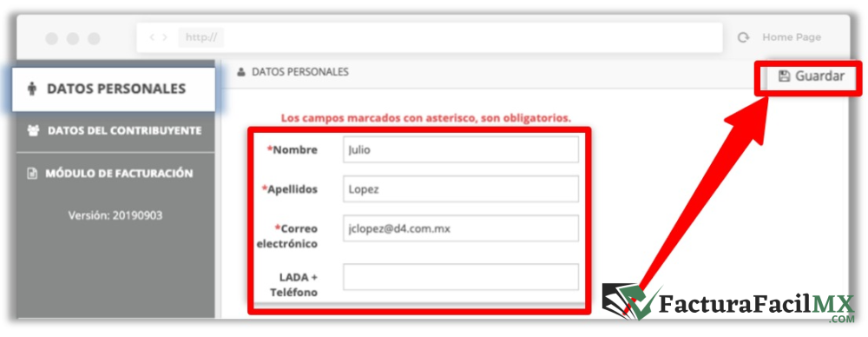Click the Home Page link
Screen dimensions: 868x337
point(792,37)
